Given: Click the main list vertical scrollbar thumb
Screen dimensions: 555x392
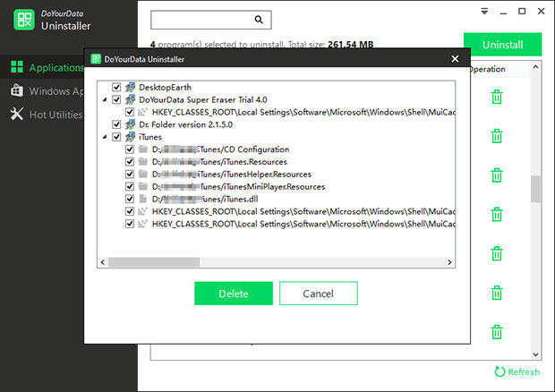Looking at the screenshot, I should (536, 189).
